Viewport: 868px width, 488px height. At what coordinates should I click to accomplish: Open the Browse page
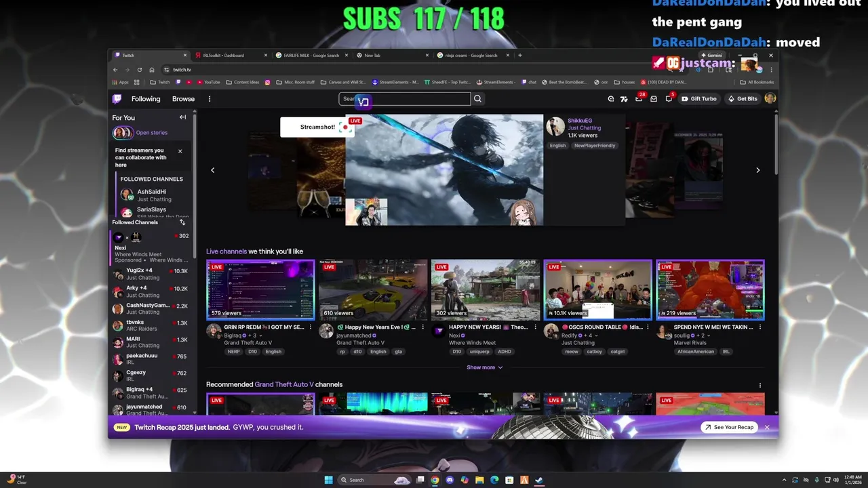click(183, 99)
